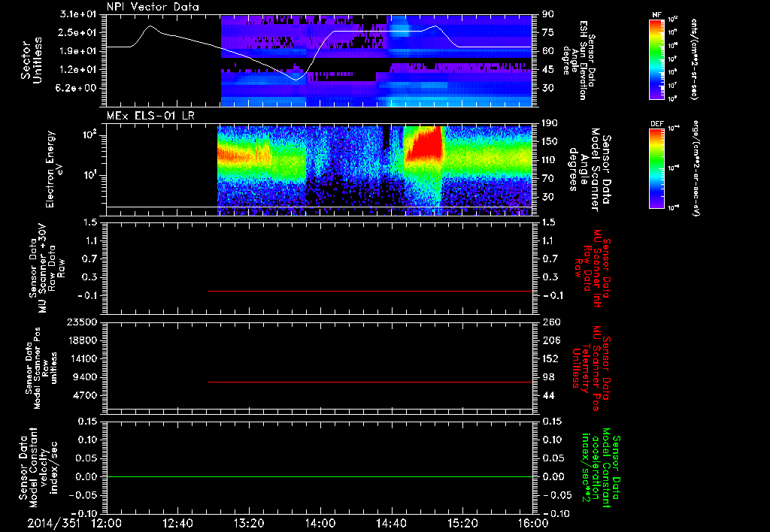The image size is (770, 532).
Task: Click the ESH Sun Elevation Angle axis title
Action: (580, 60)
